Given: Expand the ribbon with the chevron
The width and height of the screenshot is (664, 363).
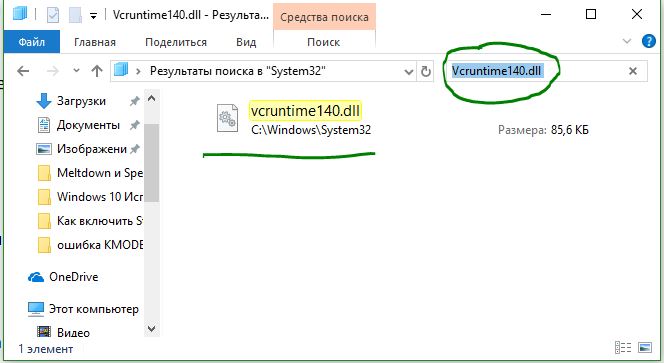Looking at the screenshot, I should click(x=627, y=42).
